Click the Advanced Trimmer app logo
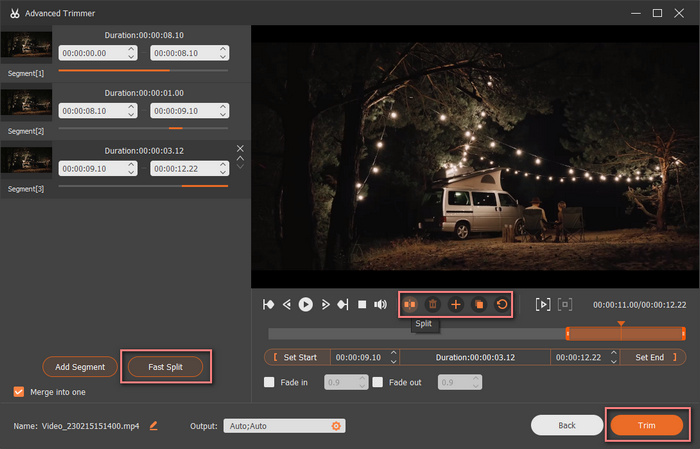Viewport: 700px width, 449px height. coord(15,13)
